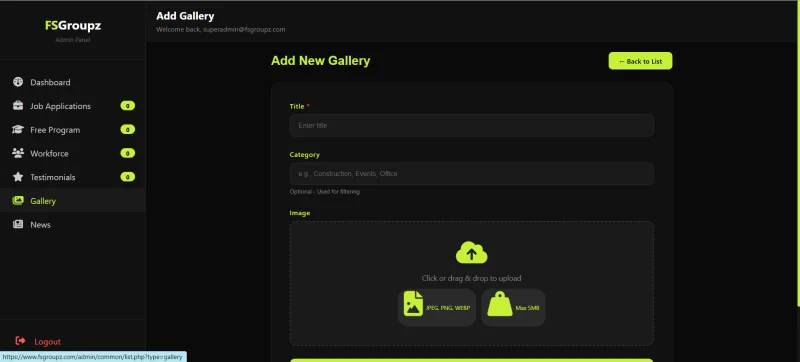Click the 'Admin Panel' subtitle text
The width and height of the screenshot is (800, 362).
pos(72,40)
